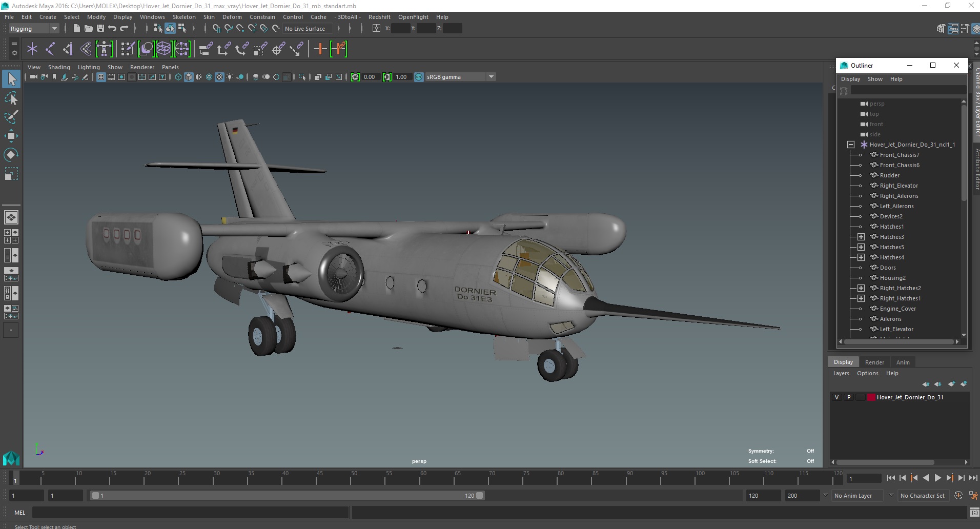Click the time range slider bar

click(x=287, y=496)
